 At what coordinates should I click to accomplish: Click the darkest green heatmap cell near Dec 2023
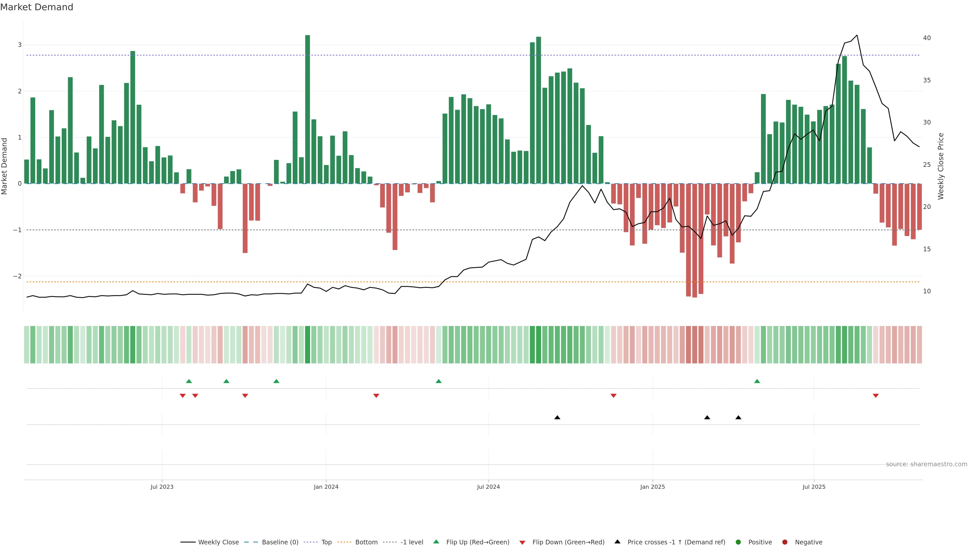307,345
